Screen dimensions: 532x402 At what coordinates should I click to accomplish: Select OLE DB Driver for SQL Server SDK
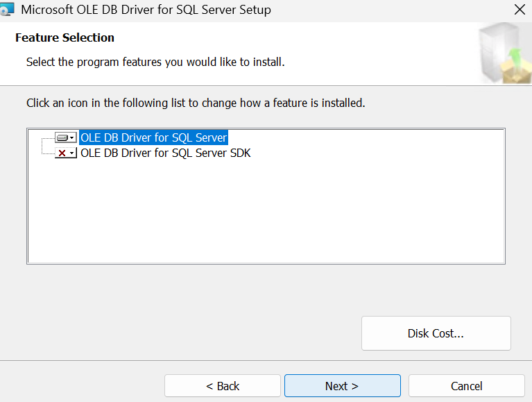tap(166, 153)
